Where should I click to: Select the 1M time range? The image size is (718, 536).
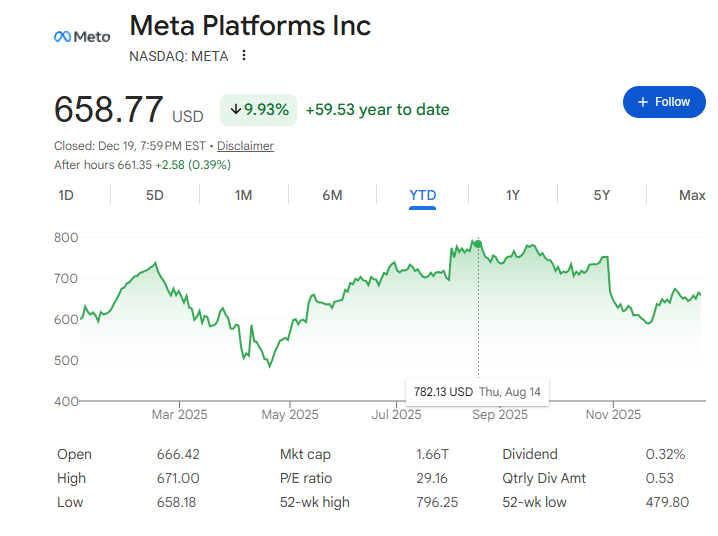[243, 195]
